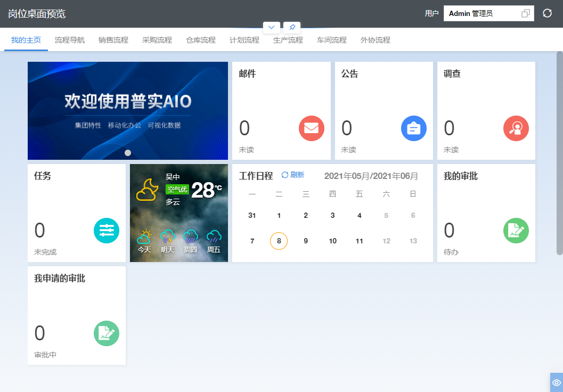Select calendar date 9
The image size is (563, 392).
click(306, 241)
